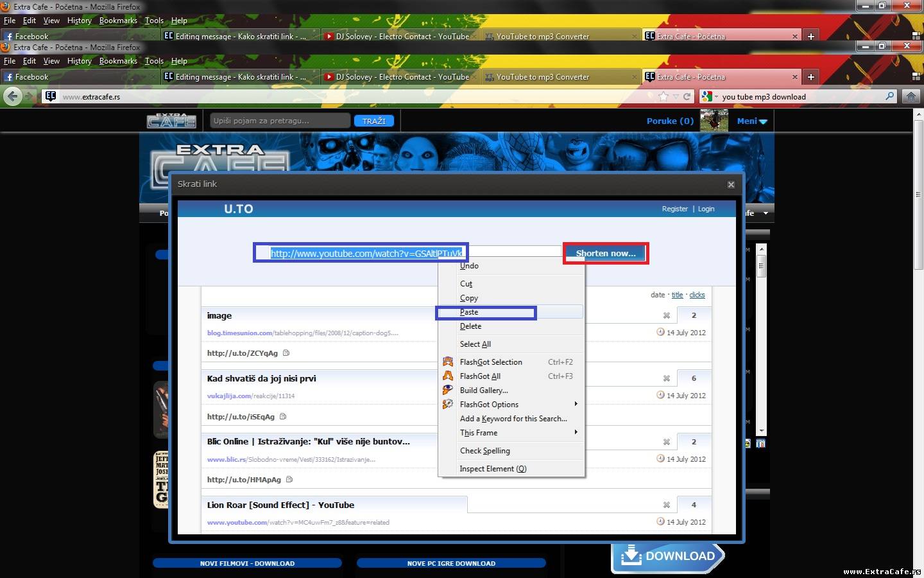Close the Skrati link dialog

click(731, 184)
